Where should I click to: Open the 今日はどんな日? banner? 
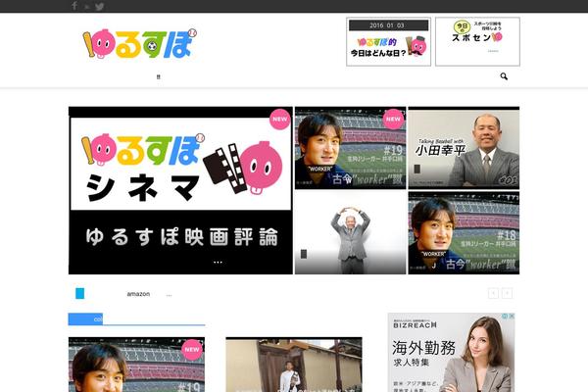(388, 41)
